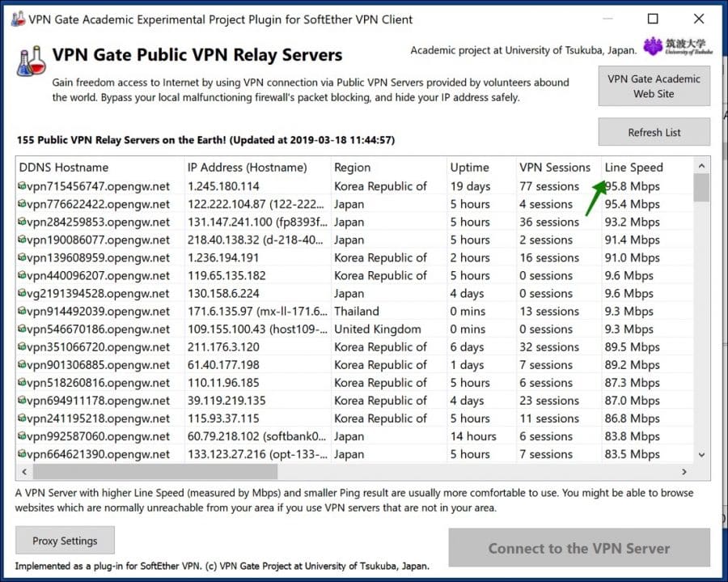
Task: Click the server icon beside vpn284259853.opengw.net
Action: pyautogui.click(x=22, y=222)
